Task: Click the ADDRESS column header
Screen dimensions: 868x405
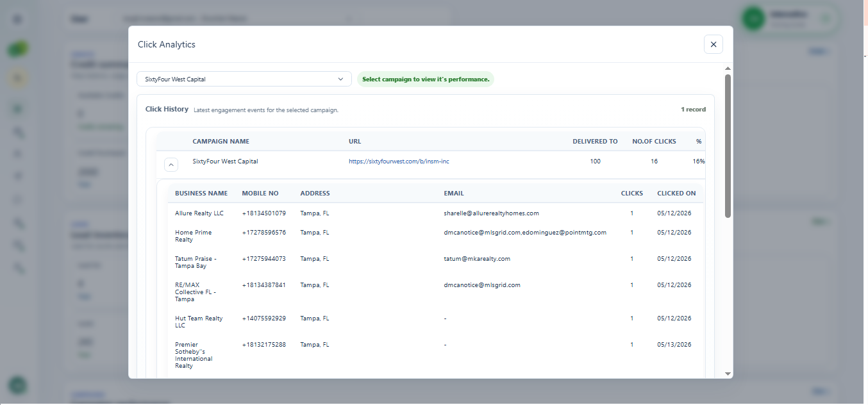Action: [x=315, y=194]
